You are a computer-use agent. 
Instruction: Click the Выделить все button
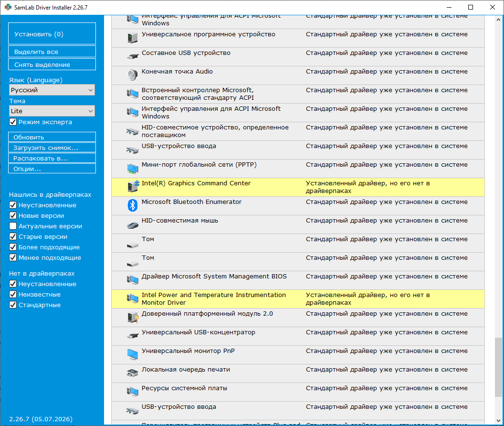[52, 52]
